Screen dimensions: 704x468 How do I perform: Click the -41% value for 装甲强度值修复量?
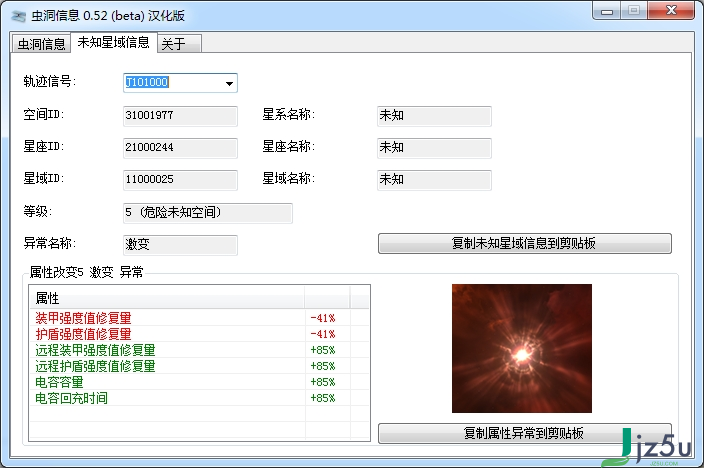(x=323, y=318)
